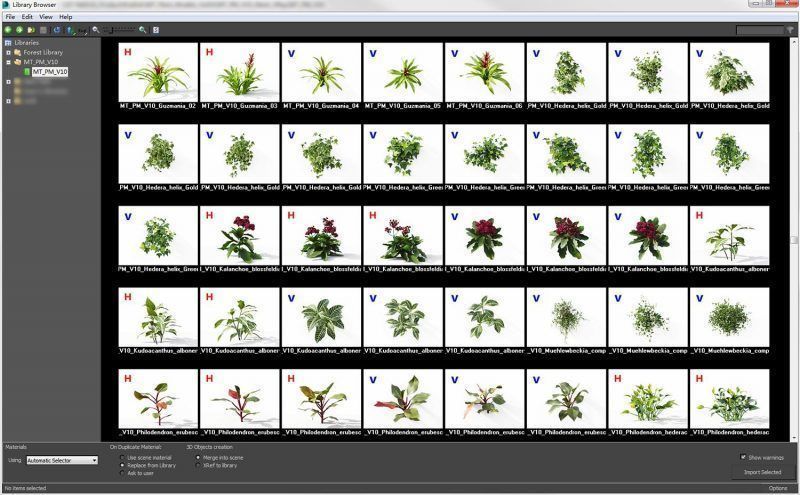800x495 pixels.
Task: Open the Help menu
Action: click(x=66, y=17)
